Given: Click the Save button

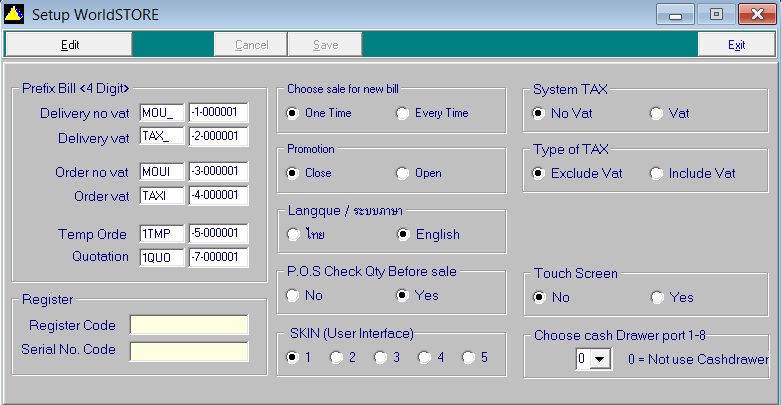Looking at the screenshot, I should click(x=325, y=45).
